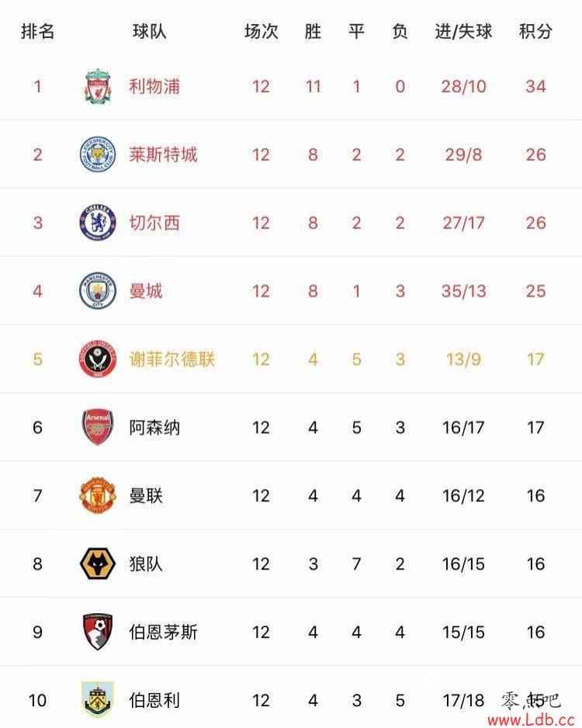
Task: Click the Wolves club crest
Action: point(98,563)
